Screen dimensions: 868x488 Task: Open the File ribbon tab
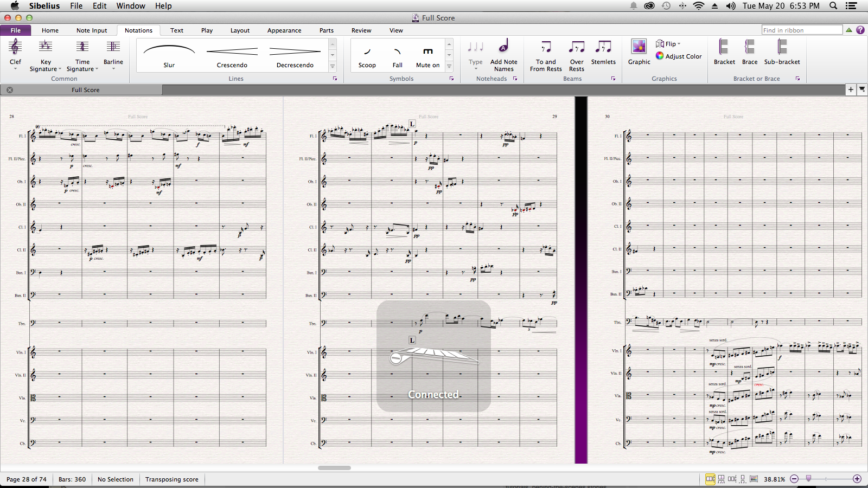click(x=16, y=30)
